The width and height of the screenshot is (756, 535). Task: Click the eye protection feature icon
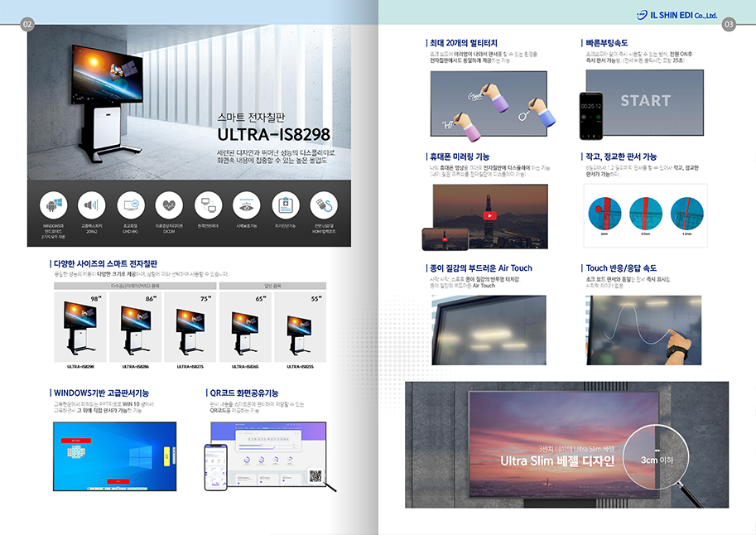pyautogui.click(x=248, y=205)
